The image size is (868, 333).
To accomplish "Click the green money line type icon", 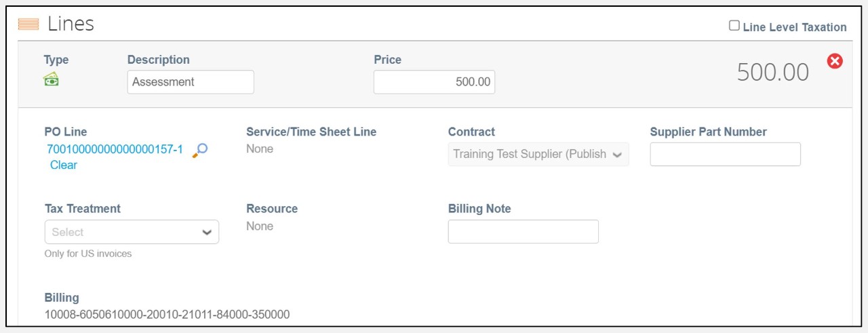I will (x=51, y=80).
